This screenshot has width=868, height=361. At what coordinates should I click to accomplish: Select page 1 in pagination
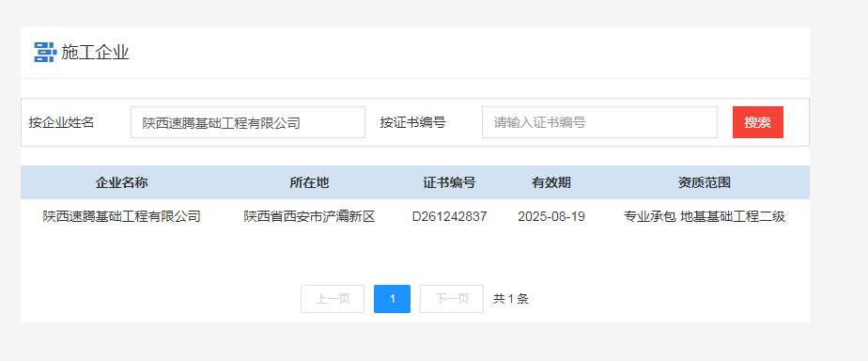click(x=392, y=299)
